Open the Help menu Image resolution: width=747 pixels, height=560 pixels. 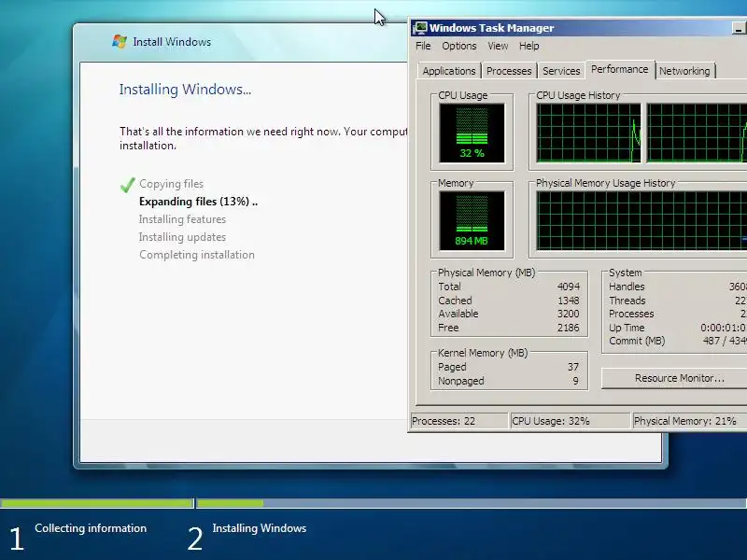529,46
